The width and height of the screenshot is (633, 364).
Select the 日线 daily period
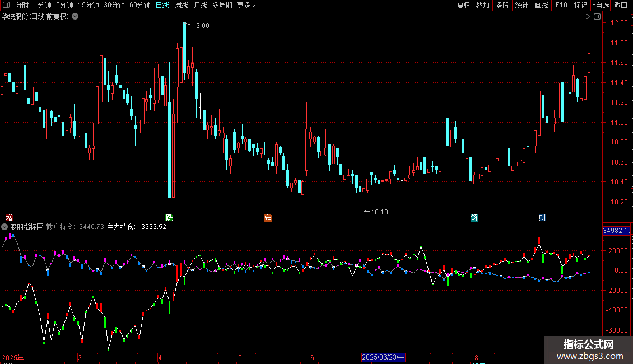(162, 5)
